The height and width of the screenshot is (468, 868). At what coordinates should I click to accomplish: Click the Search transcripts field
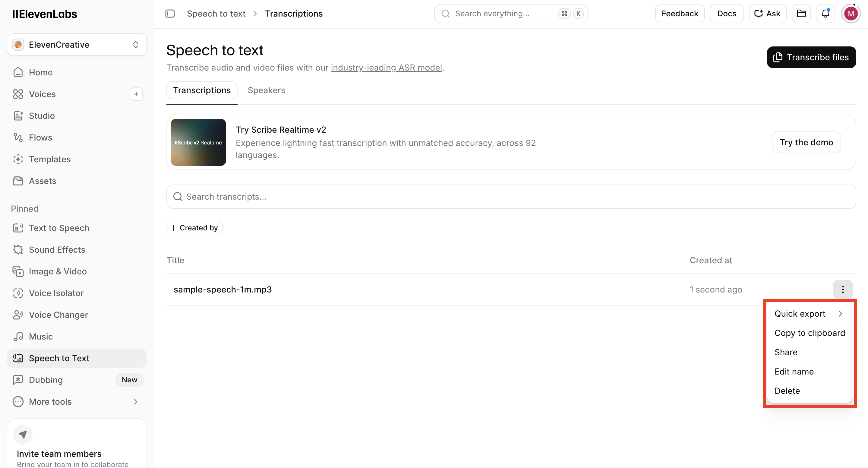click(x=511, y=196)
